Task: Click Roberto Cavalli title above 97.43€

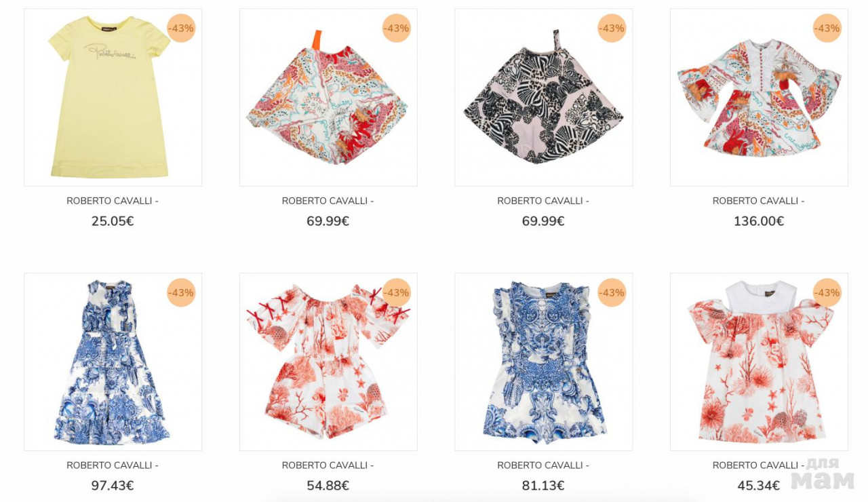Action: point(113,465)
